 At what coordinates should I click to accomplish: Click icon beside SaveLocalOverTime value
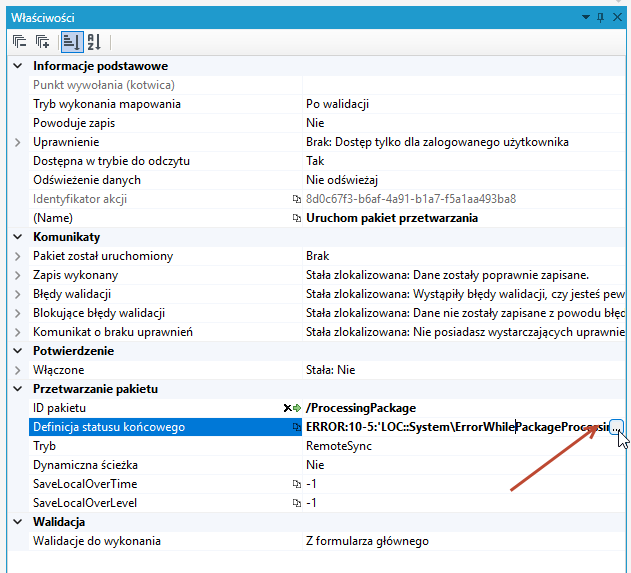point(297,484)
